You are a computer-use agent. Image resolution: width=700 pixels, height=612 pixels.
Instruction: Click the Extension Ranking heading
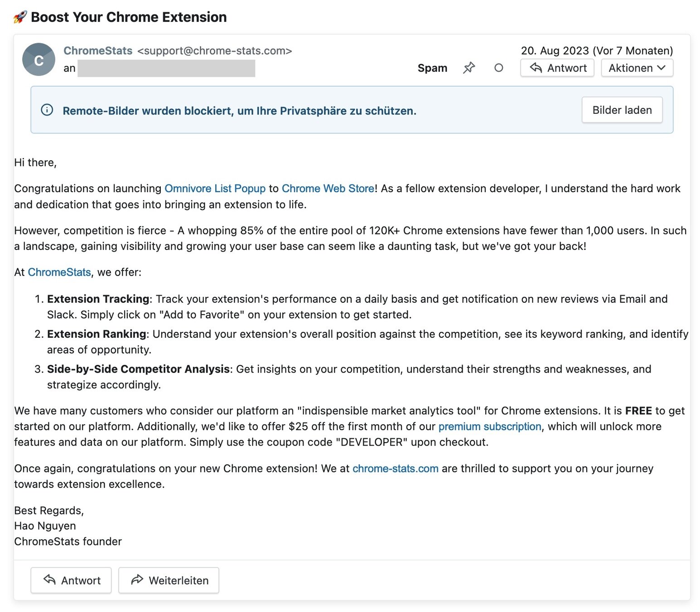97,334
